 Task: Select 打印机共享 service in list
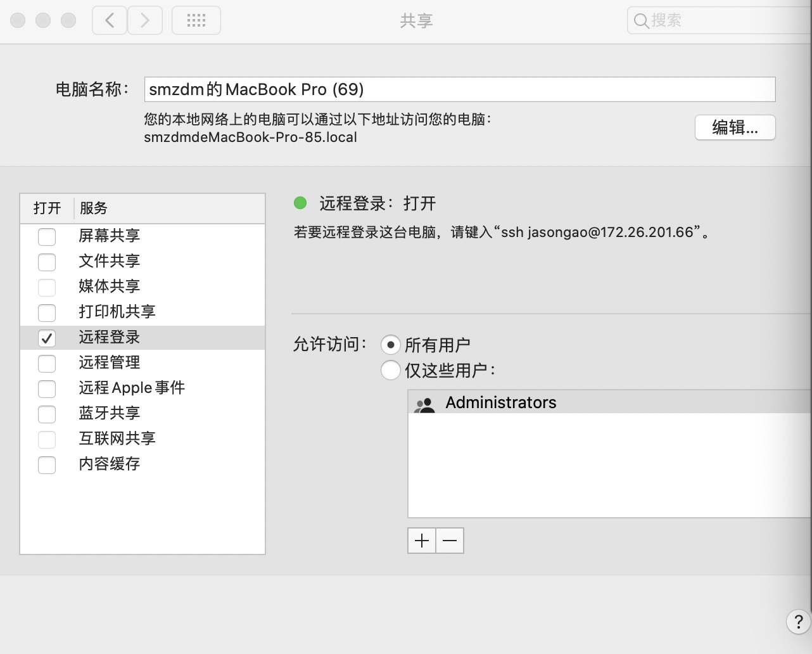(x=117, y=312)
